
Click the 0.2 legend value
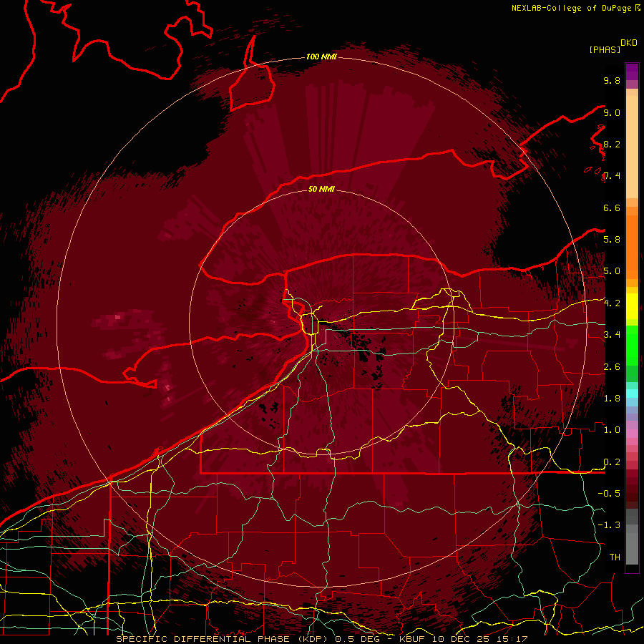(612, 462)
